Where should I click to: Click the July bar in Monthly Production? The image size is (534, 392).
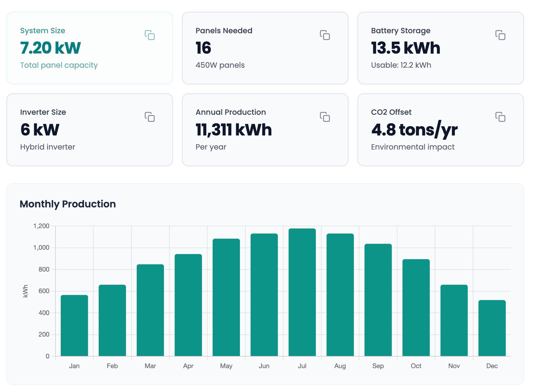pyautogui.click(x=302, y=291)
